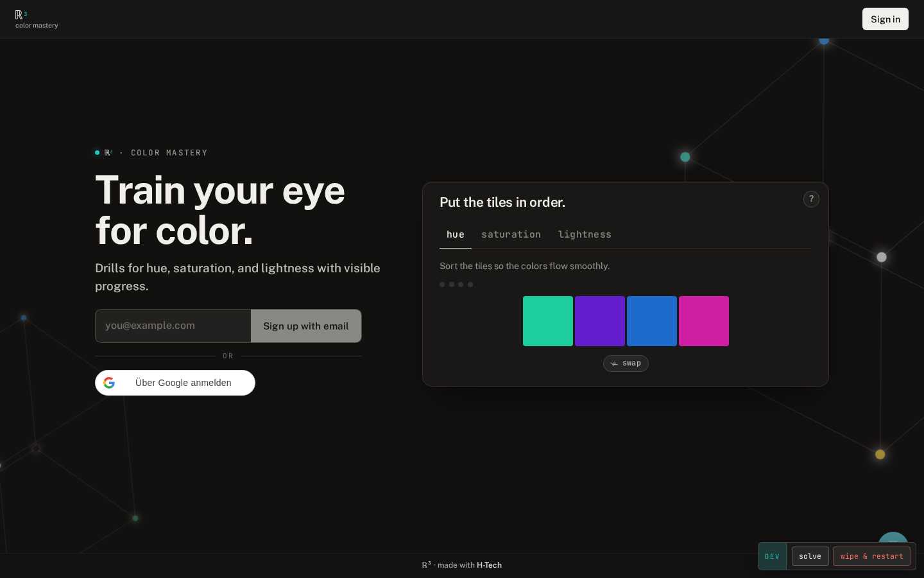Click 'Sort the tiles so the colors flow smoothly.' text

point(524,266)
